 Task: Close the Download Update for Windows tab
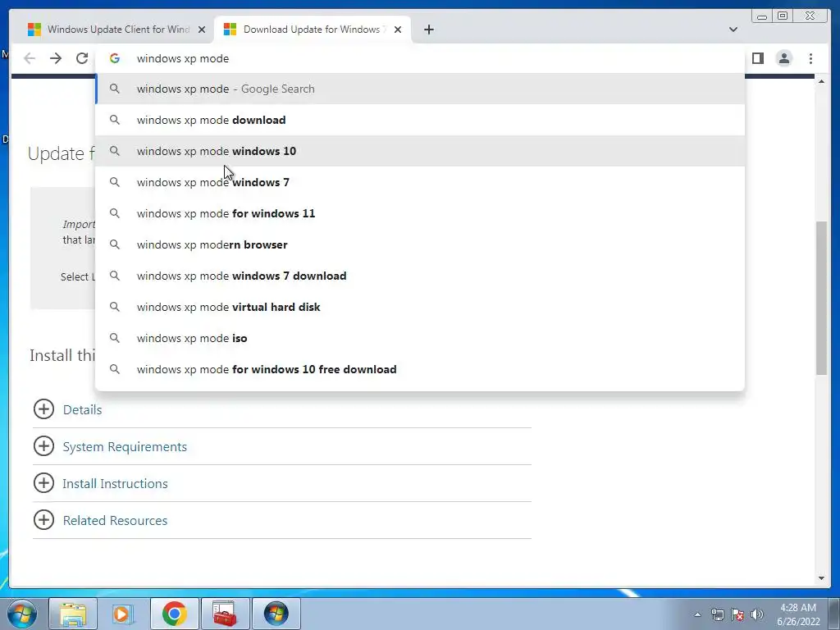pyautogui.click(x=398, y=30)
